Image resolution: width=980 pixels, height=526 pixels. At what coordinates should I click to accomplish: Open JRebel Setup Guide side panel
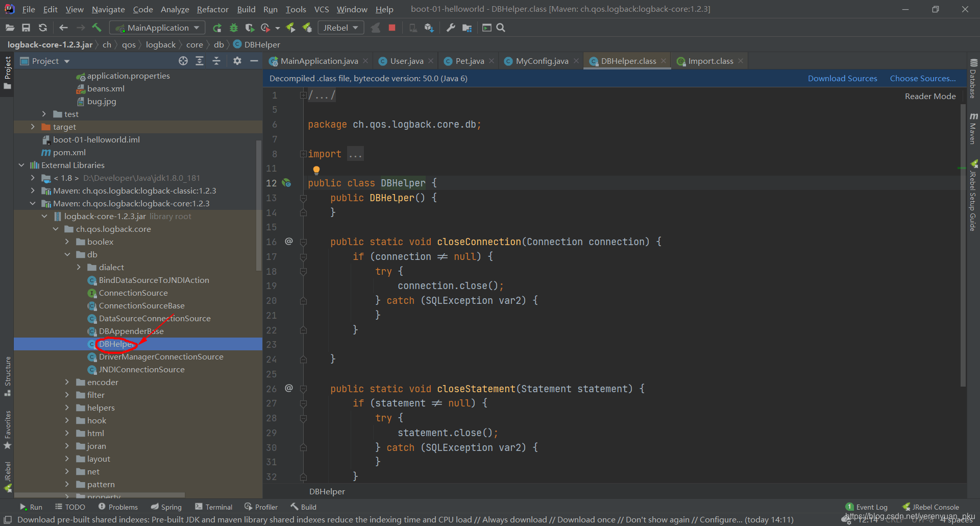(973, 196)
